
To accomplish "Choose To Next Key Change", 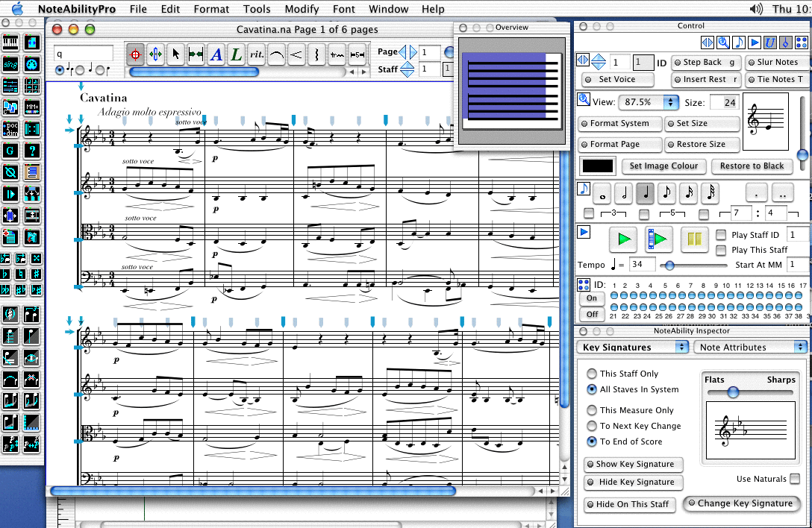I will point(592,426).
